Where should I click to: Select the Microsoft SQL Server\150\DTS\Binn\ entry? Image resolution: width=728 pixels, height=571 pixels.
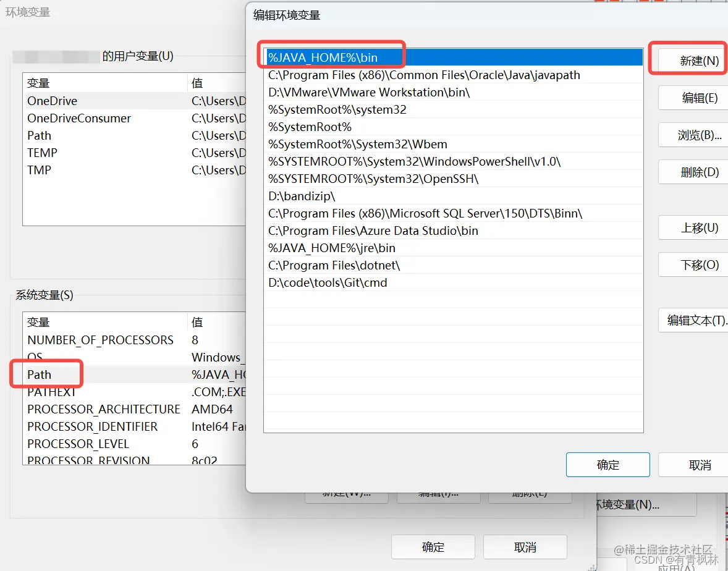(x=454, y=213)
